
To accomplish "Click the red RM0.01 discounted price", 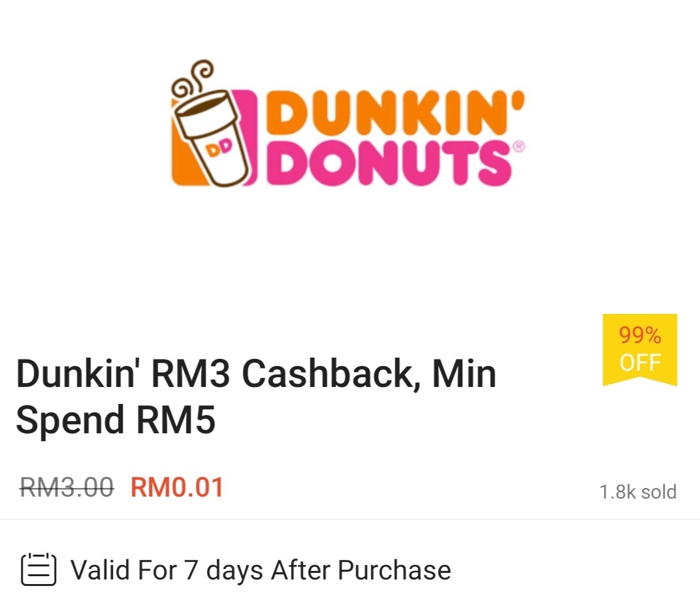I will [177, 487].
